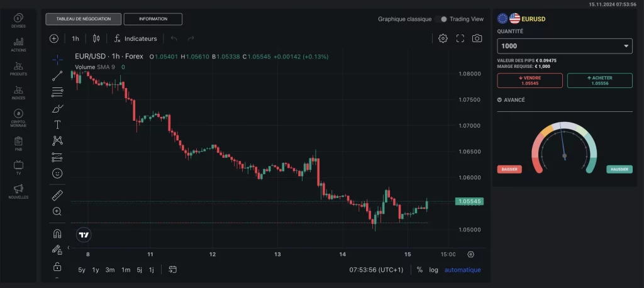Open the Quantité 1000 dropdown
Image resolution: width=644 pixels, height=288 pixels.
[565, 46]
